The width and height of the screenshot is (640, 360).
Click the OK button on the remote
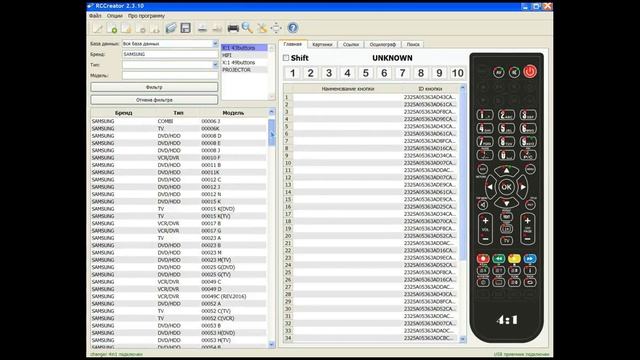coord(506,187)
